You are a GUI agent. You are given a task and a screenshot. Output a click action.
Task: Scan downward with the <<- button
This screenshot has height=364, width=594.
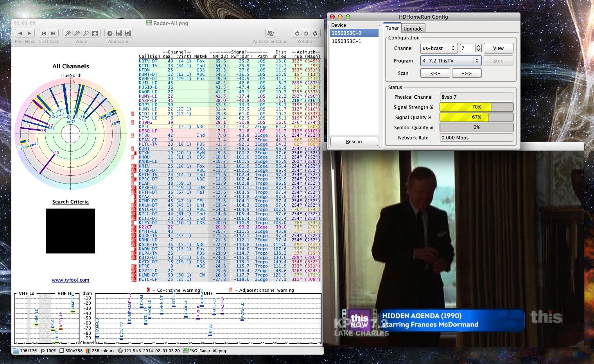[435, 73]
